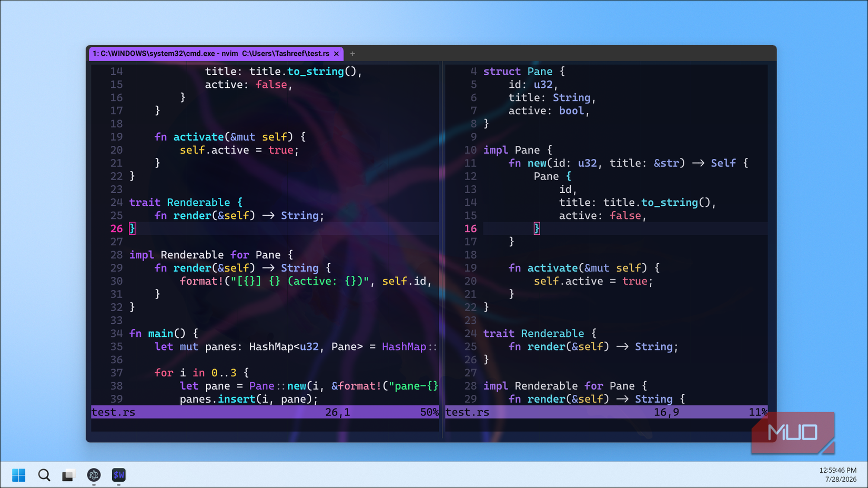Click left pane status line file name test.rs
Screen dimensions: 868x488
pos(113,412)
